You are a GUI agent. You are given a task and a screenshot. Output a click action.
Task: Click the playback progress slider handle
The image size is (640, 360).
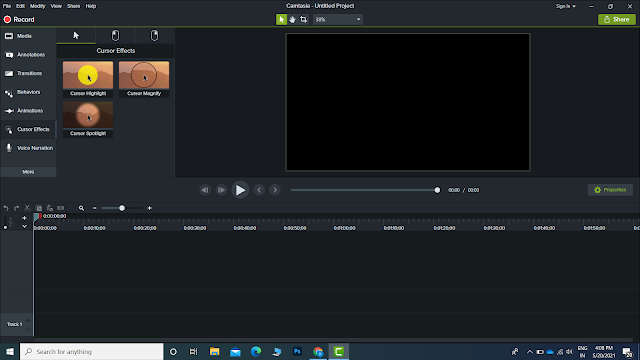pyautogui.click(x=437, y=190)
